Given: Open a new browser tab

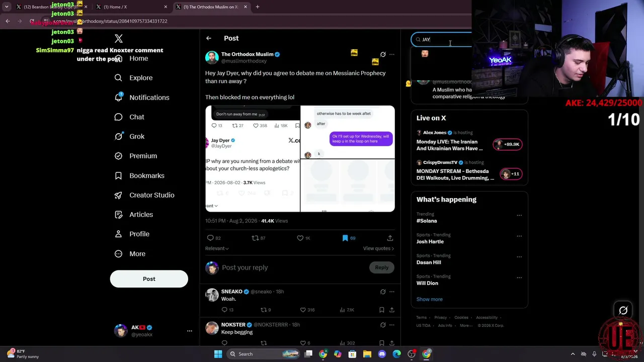Looking at the screenshot, I should 258,7.
